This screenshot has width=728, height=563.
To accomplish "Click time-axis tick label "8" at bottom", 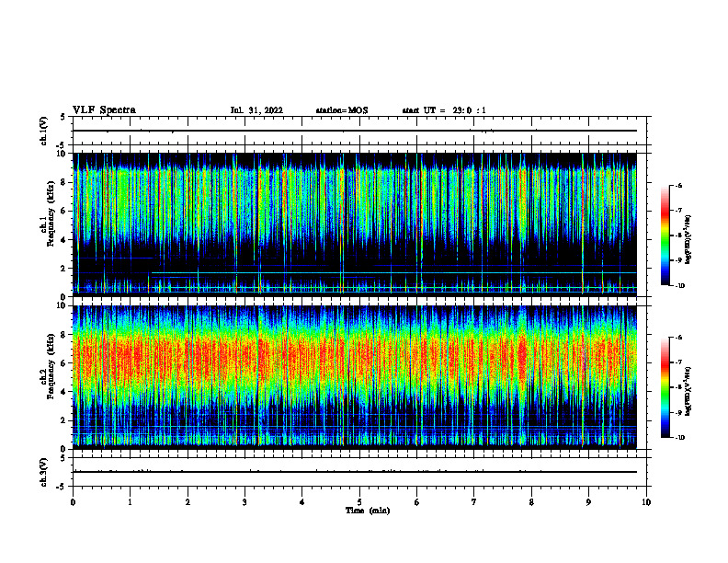I will (531, 502).
